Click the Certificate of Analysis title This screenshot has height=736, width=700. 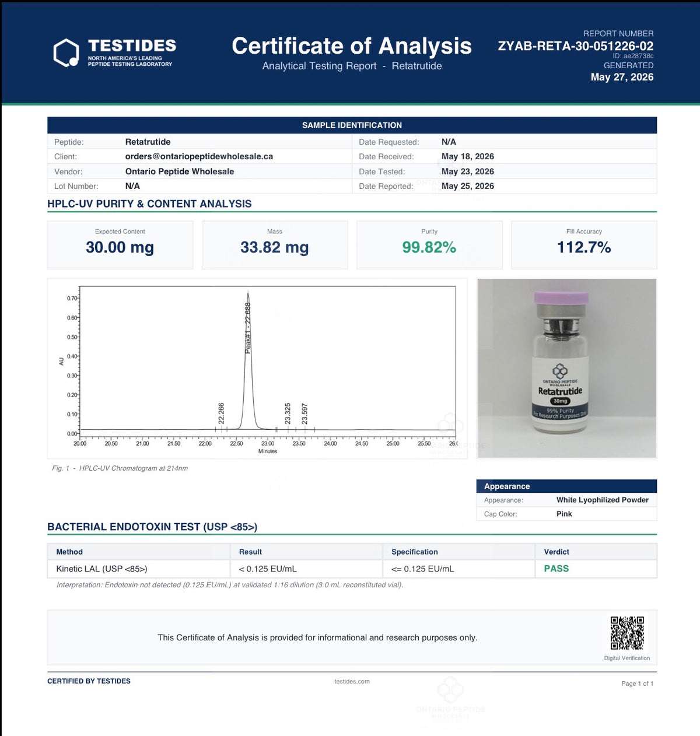pos(352,45)
